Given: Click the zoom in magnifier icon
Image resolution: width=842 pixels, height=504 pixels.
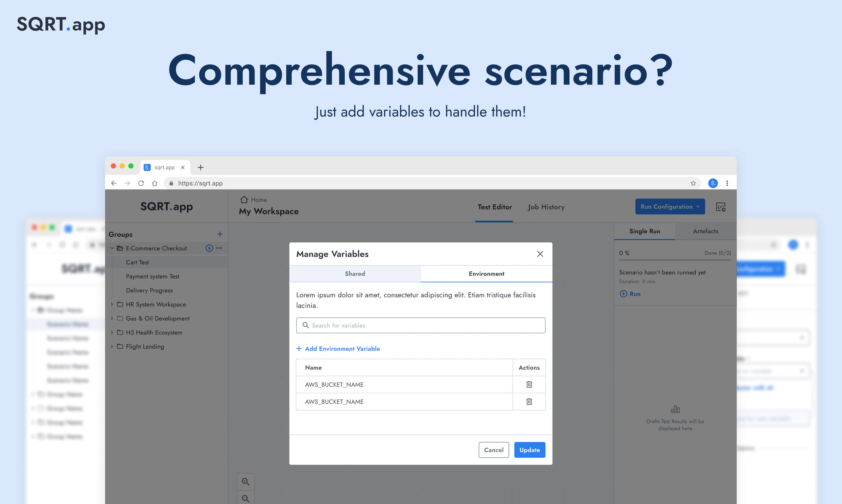Looking at the screenshot, I should [246, 482].
